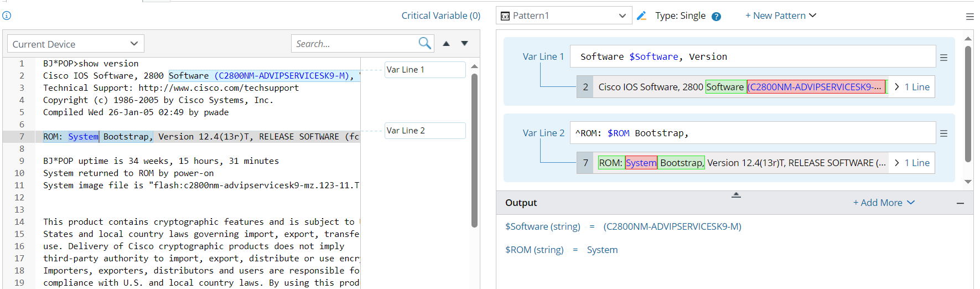This screenshot has width=980, height=289.
Task: Open Var Line 1 options menu
Action: point(944,58)
